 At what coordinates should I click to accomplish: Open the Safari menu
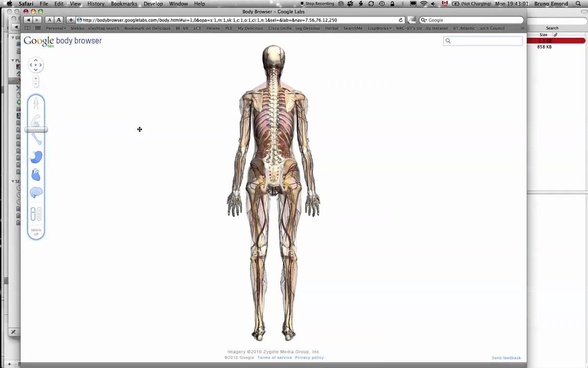tap(26, 4)
